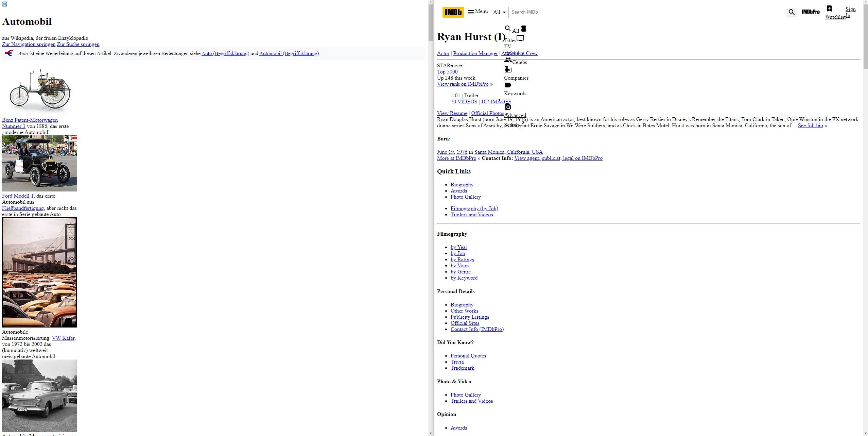Open the Ford Modell T photo
868x436 pixels.
coord(39,163)
